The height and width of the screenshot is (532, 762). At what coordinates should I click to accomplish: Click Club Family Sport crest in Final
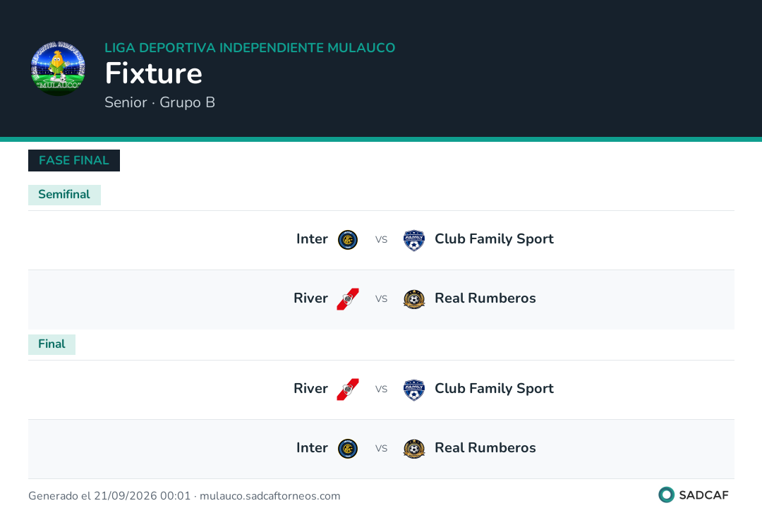(414, 389)
